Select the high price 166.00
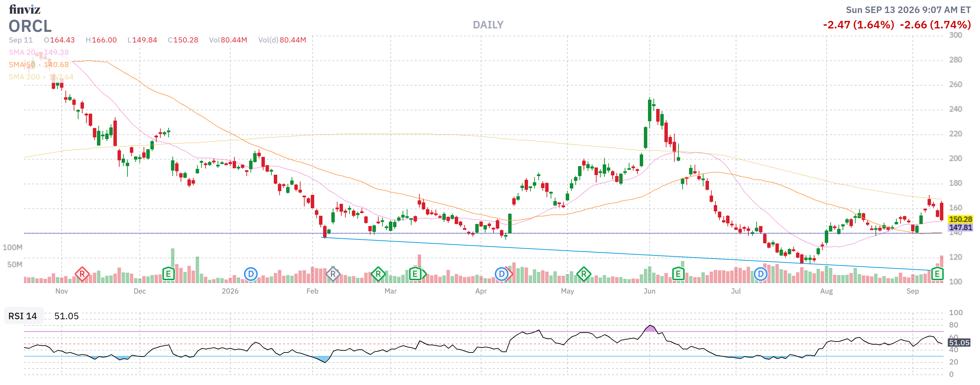Image resolution: width=980 pixels, height=385 pixels. tap(104, 40)
